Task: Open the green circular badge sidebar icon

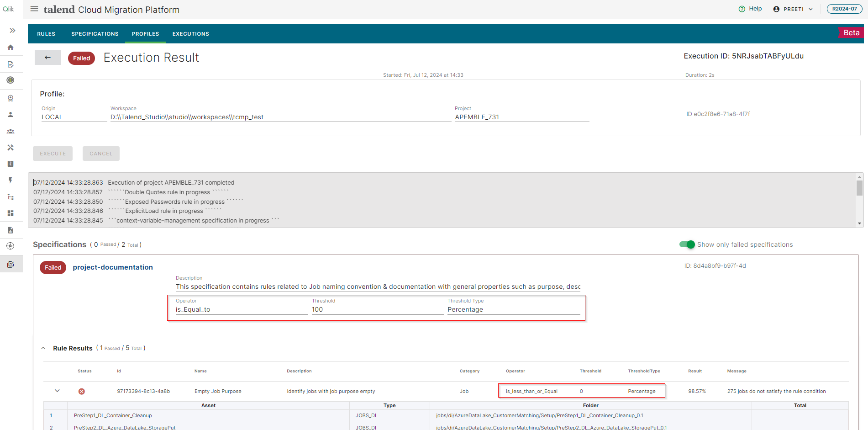Action: tap(11, 80)
